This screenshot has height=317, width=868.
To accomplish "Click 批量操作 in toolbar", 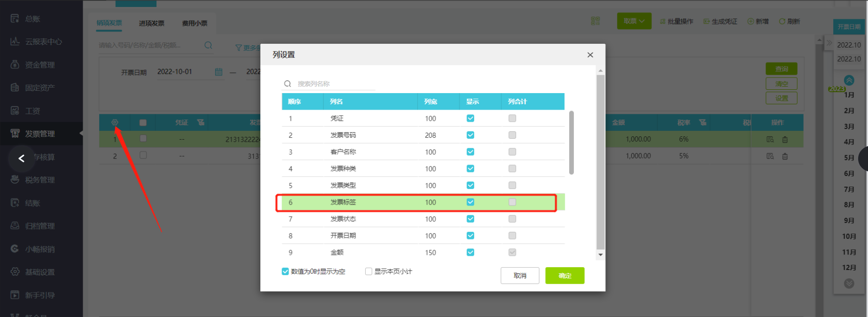I will 676,22.
